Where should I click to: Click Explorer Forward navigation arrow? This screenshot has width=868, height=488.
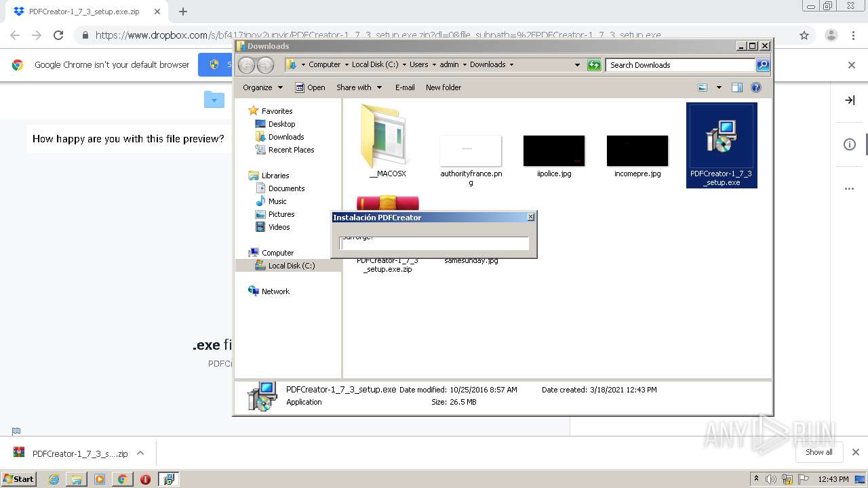(x=265, y=65)
